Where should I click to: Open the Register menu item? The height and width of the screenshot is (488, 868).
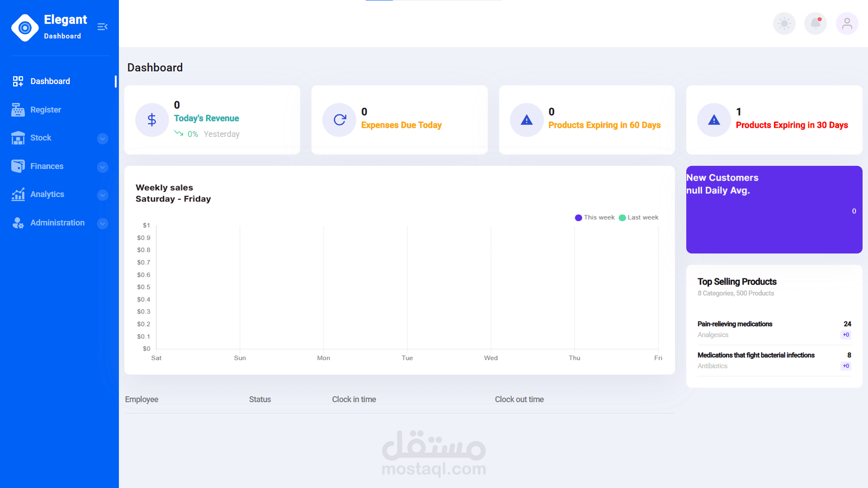pos(45,110)
